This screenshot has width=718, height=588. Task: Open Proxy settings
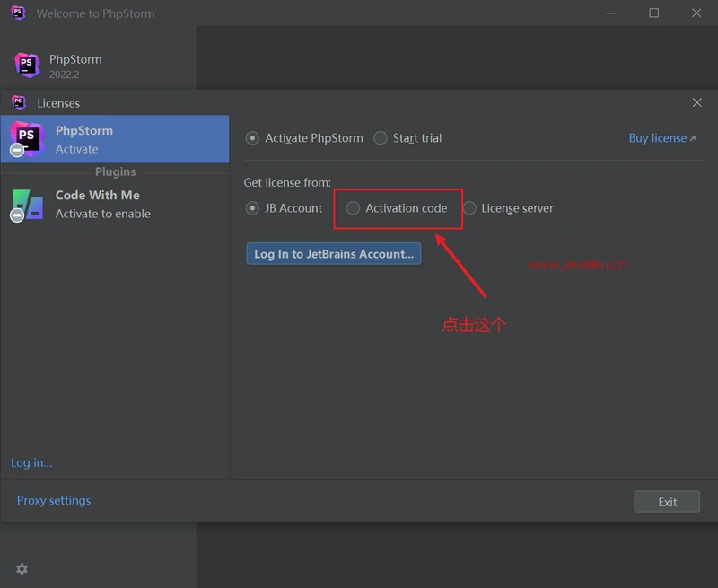pyautogui.click(x=54, y=500)
